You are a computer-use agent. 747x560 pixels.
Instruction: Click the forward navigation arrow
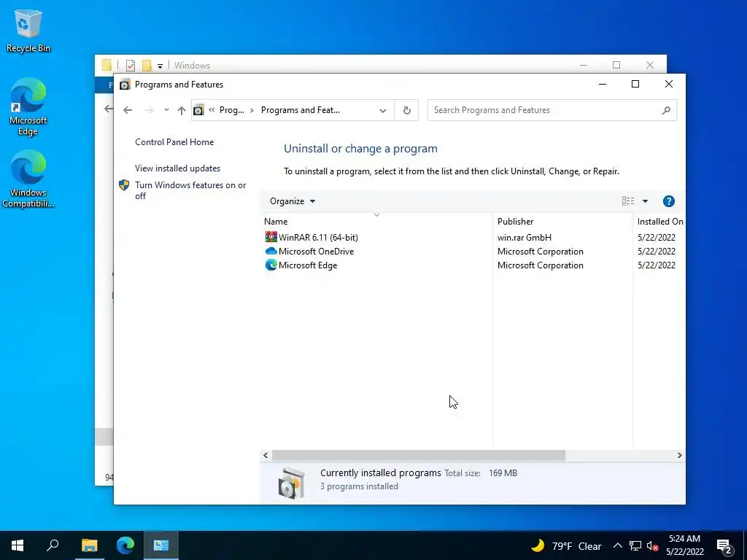click(149, 110)
